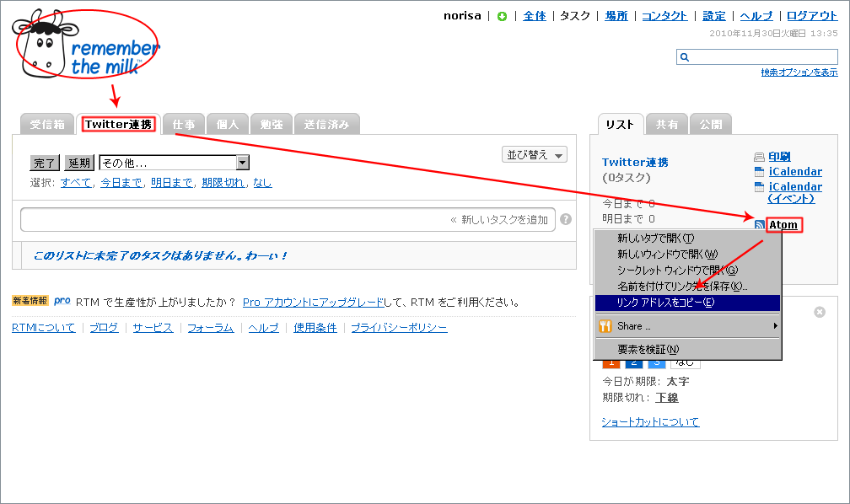The image size is (850, 504).
Task: Select the Twitter連携 tab
Action: point(118,124)
